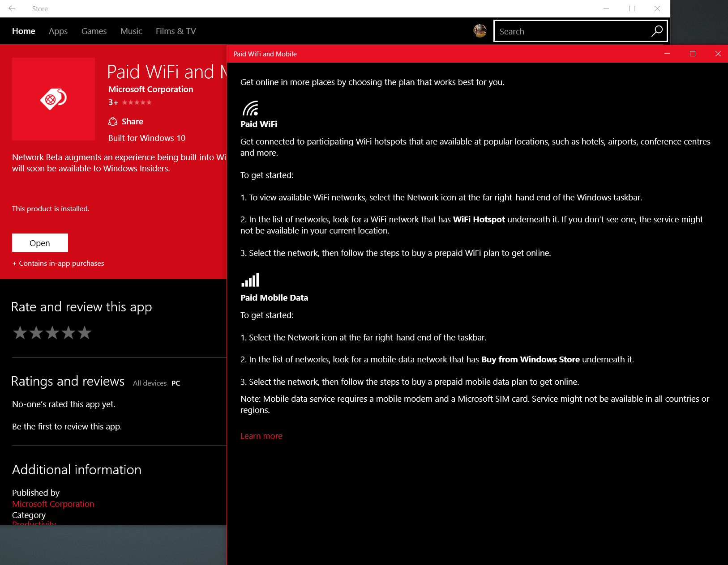Click 'No-one's rated this app yet.' text

(x=64, y=404)
